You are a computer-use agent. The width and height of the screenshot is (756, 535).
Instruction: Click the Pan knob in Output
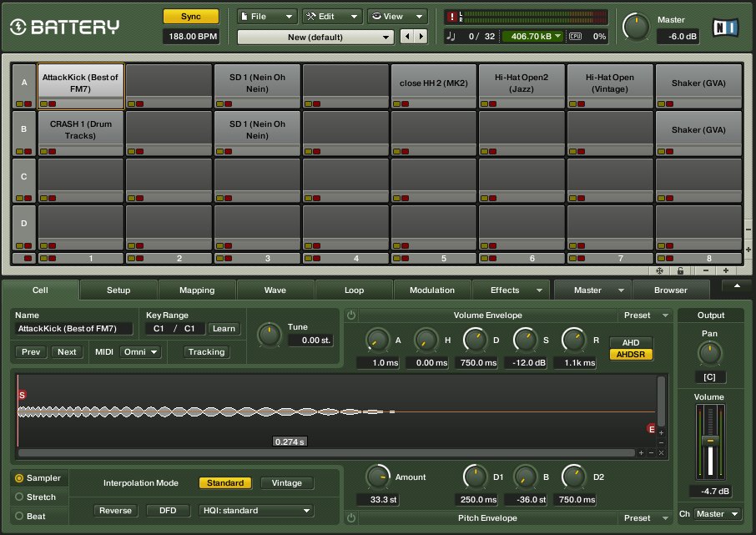pos(710,353)
